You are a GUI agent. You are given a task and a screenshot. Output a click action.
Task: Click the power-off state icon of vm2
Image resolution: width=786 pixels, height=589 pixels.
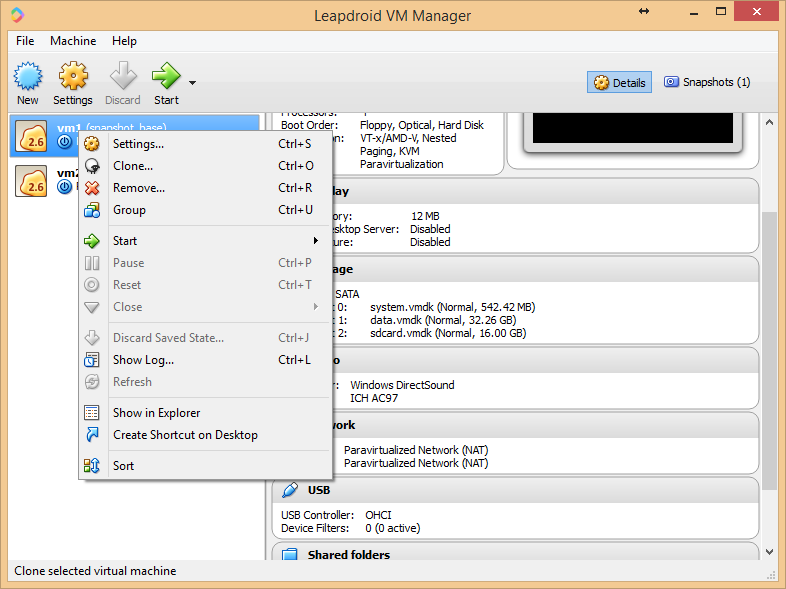pyautogui.click(x=64, y=187)
